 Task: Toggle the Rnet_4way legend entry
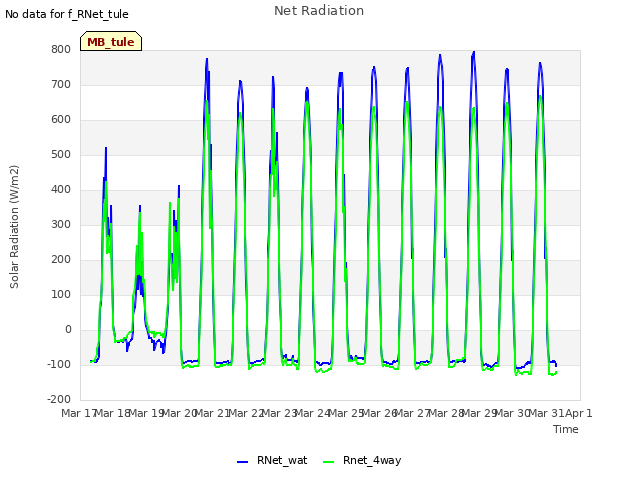(x=362, y=460)
